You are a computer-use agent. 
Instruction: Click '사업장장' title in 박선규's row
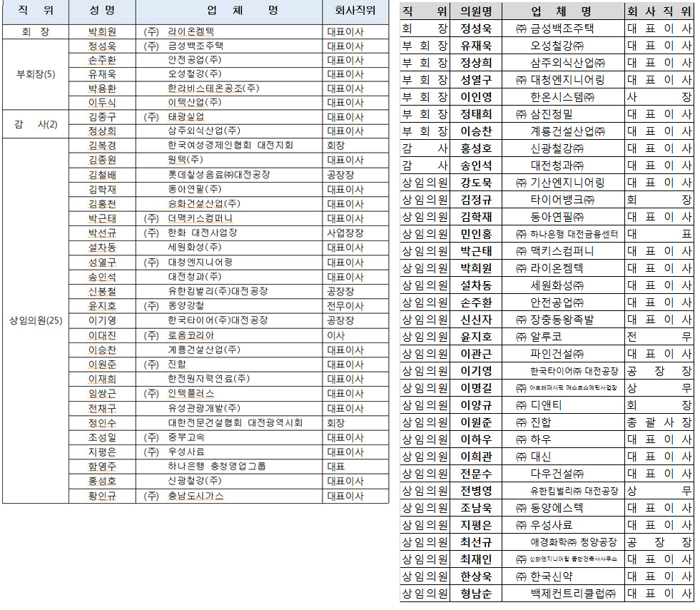pos(345,233)
